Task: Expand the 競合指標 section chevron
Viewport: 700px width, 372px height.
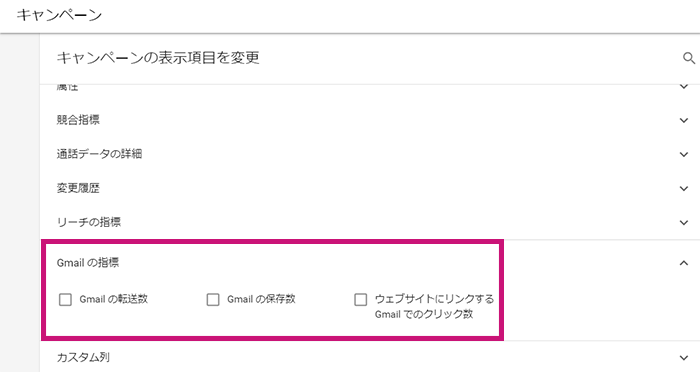Action: pos(684,120)
